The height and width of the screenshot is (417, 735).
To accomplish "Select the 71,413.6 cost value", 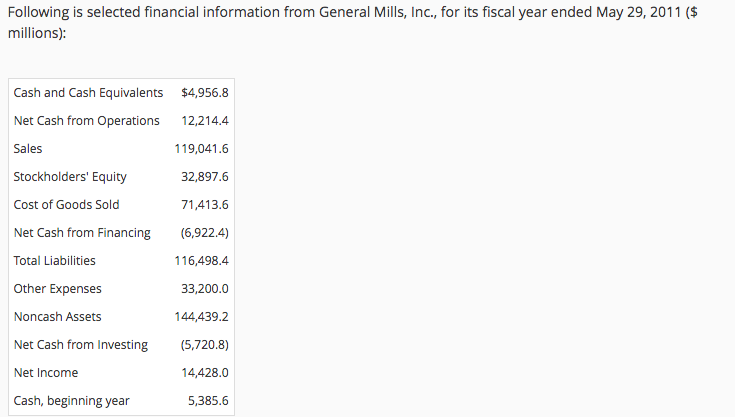I will (205, 205).
